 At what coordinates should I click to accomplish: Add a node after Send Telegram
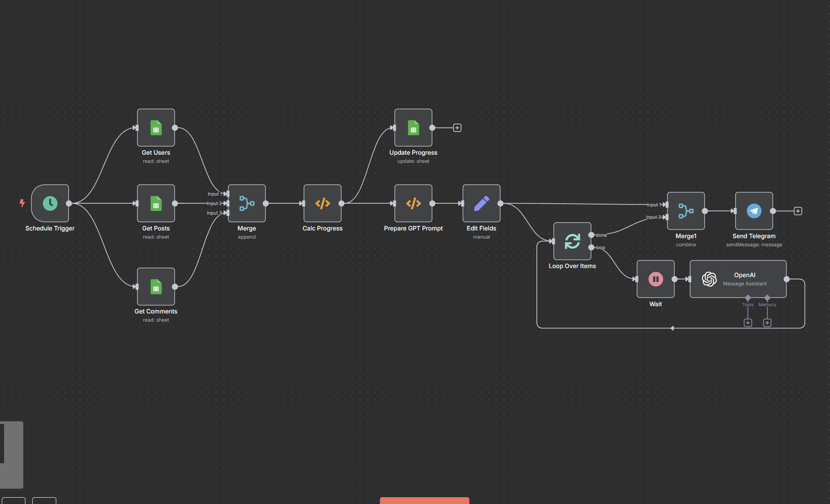tap(798, 211)
